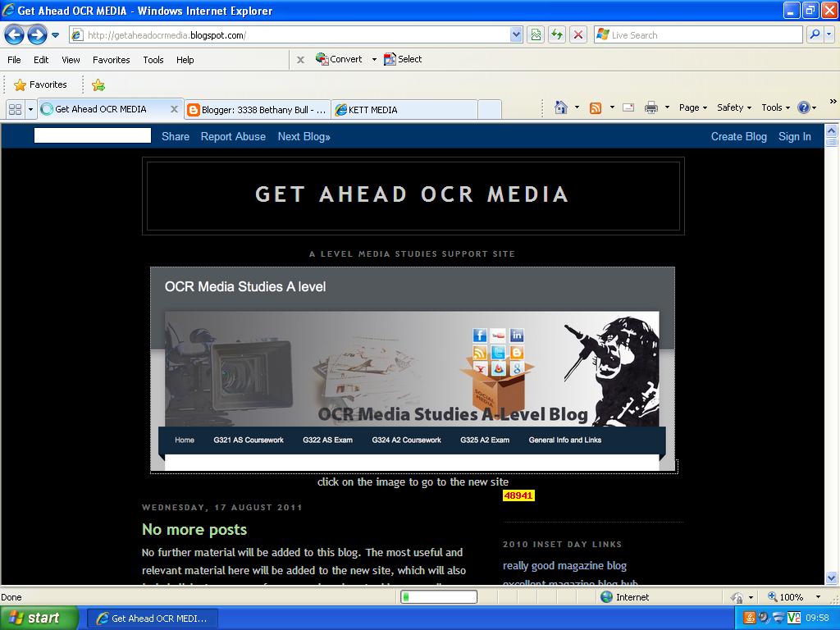Image resolution: width=840 pixels, height=630 pixels.
Task: Click the No more posts heading
Action: click(194, 530)
